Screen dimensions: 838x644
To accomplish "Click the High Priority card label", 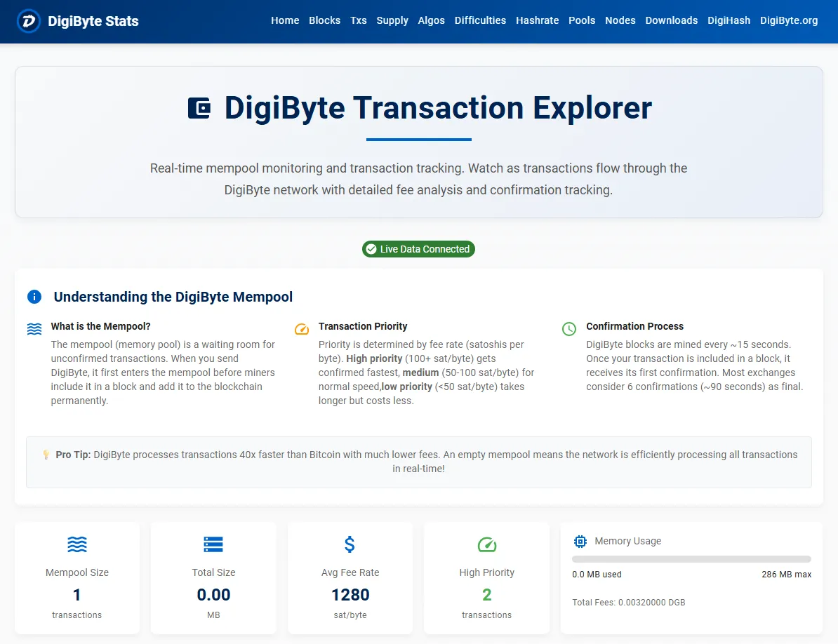I will pyautogui.click(x=487, y=572).
